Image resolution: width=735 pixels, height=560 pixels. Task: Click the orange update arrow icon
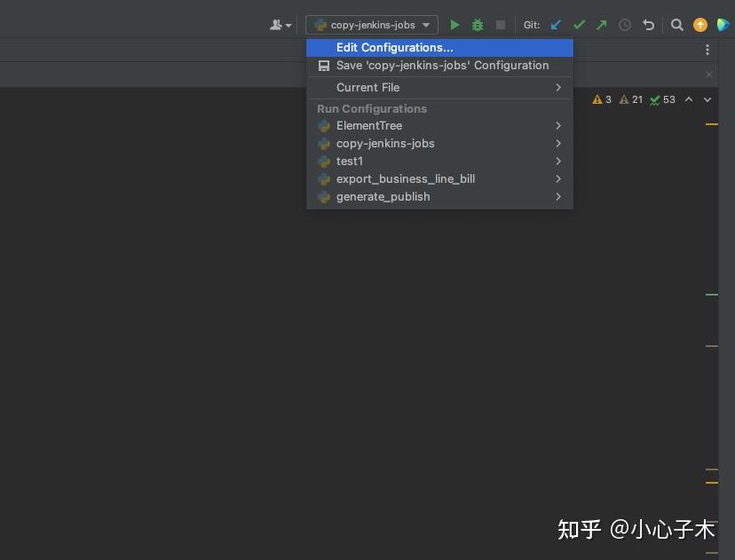tap(699, 25)
